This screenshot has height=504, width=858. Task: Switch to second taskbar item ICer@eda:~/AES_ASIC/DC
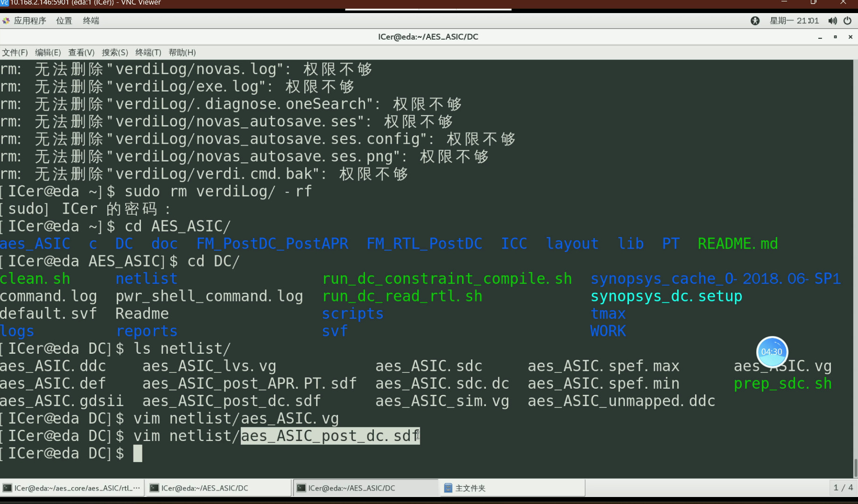point(219,488)
